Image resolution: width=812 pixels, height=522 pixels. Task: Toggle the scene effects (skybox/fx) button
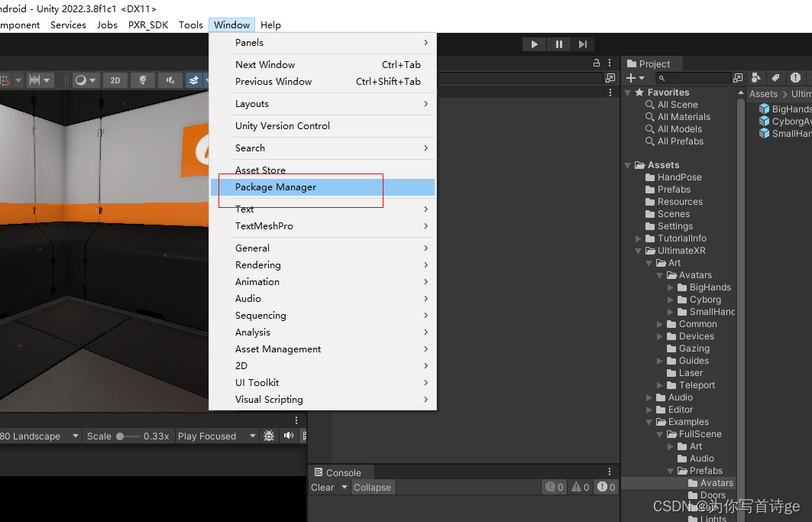tap(194, 80)
